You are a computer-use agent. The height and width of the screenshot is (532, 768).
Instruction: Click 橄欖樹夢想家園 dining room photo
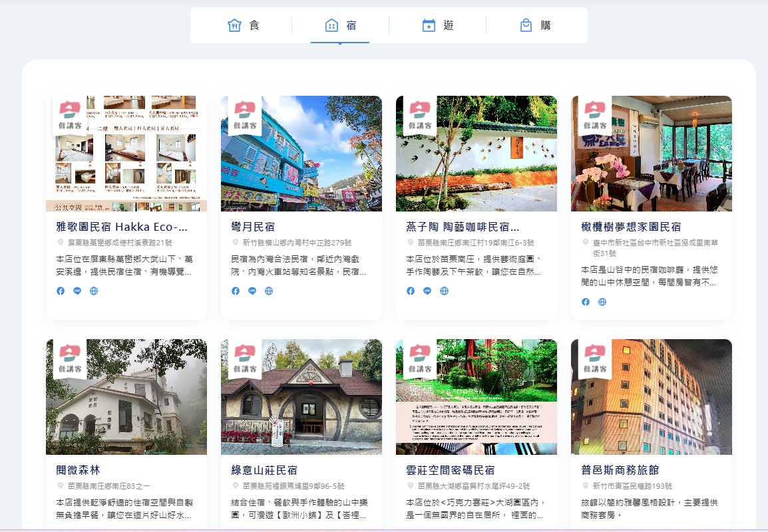[x=652, y=154]
